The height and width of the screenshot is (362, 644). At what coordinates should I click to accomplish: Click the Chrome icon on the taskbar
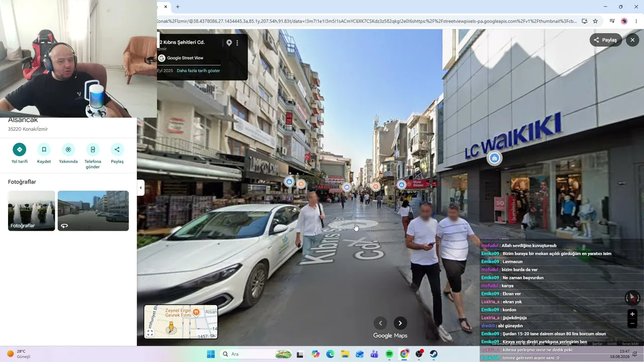click(404, 354)
